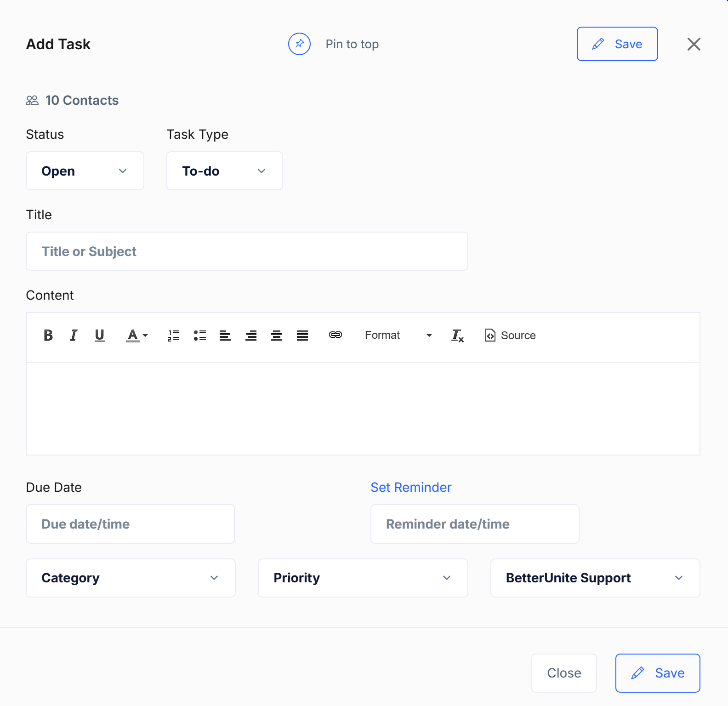Clear text formatting in the editor
728x706 pixels.
click(457, 336)
